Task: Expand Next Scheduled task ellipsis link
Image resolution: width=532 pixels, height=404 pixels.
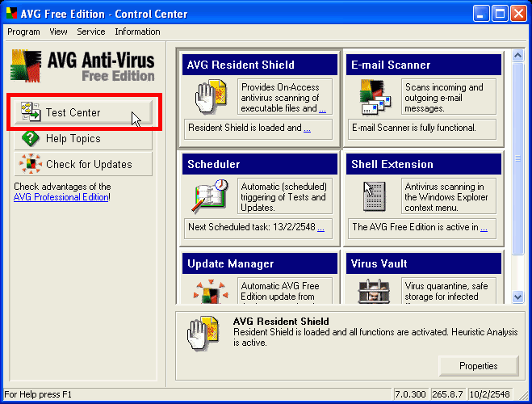Action: tap(321, 228)
